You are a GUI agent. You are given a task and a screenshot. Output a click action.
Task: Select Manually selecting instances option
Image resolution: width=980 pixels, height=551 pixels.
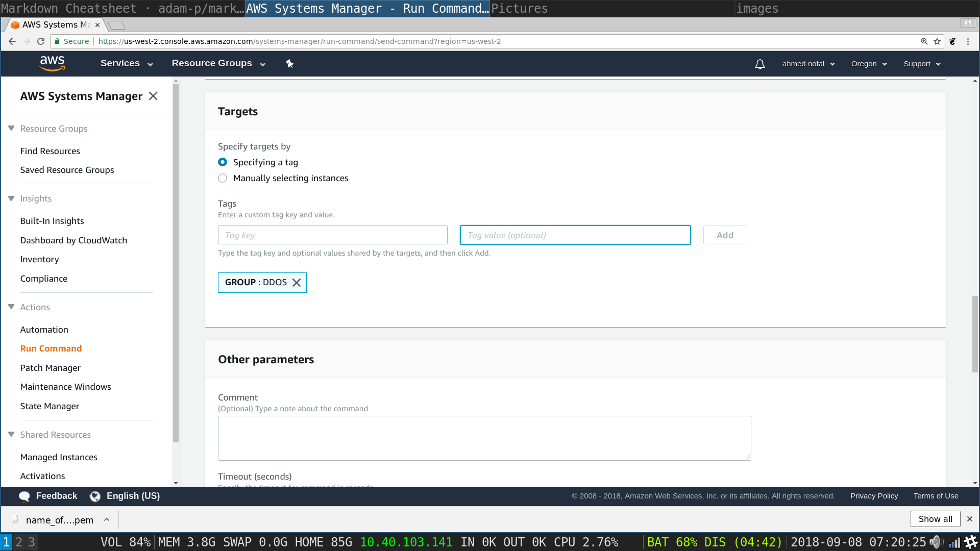223,178
